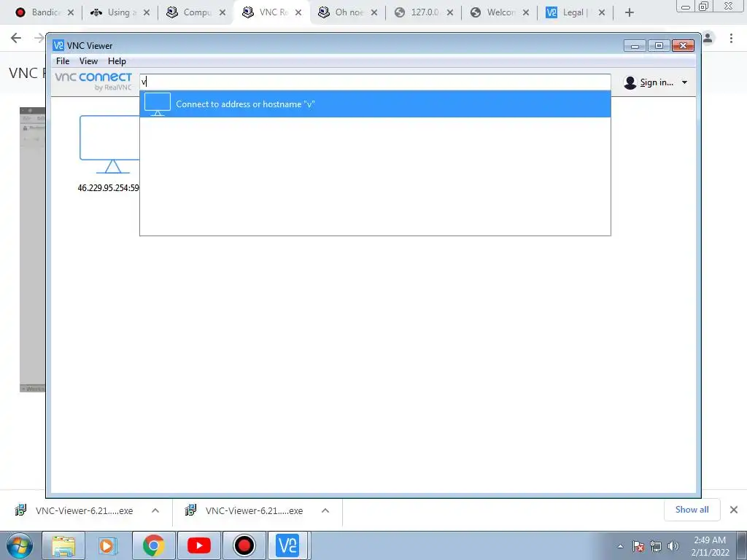Close the Bandicam browser tab
This screenshot has width=747, height=560.
coord(71,12)
